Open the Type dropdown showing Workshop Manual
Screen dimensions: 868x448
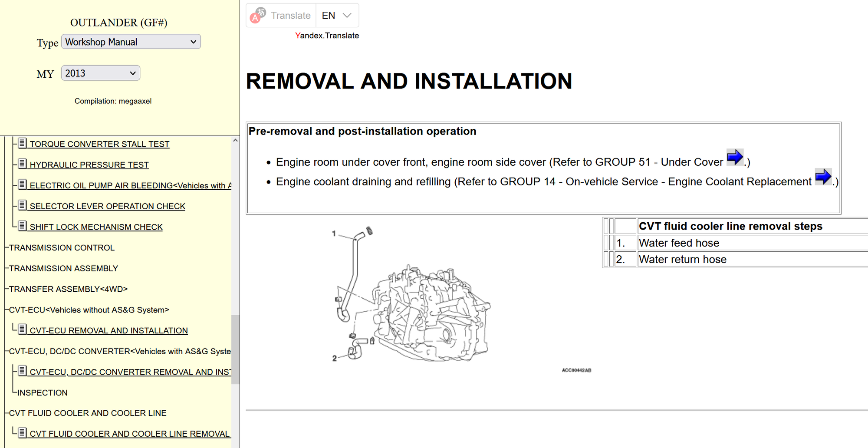131,42
